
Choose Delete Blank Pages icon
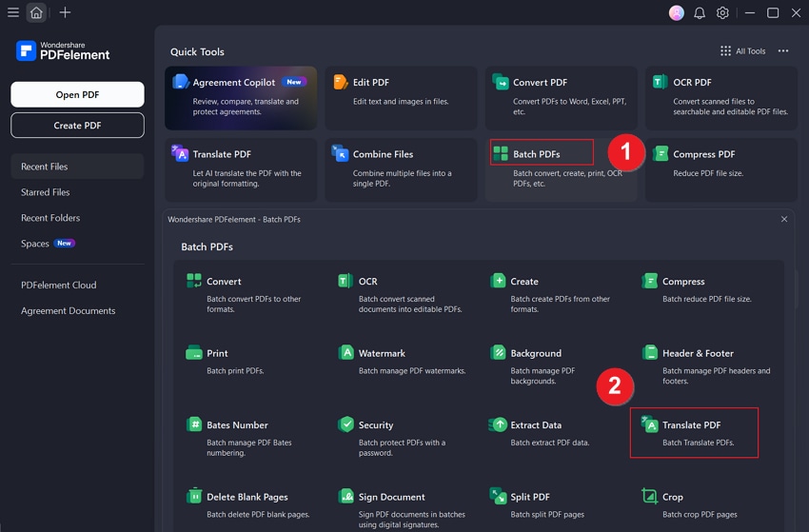[194, 497]
